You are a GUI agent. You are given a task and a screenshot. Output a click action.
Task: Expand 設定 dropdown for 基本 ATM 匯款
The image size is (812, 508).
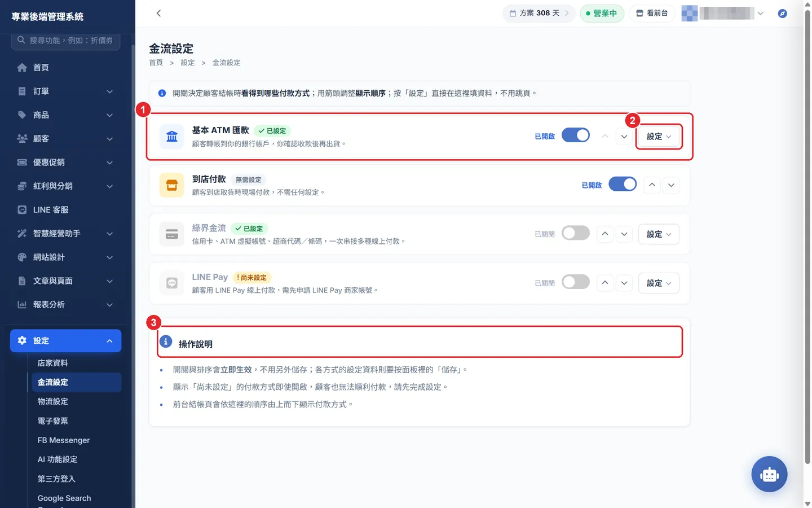(x=659, y=137)
